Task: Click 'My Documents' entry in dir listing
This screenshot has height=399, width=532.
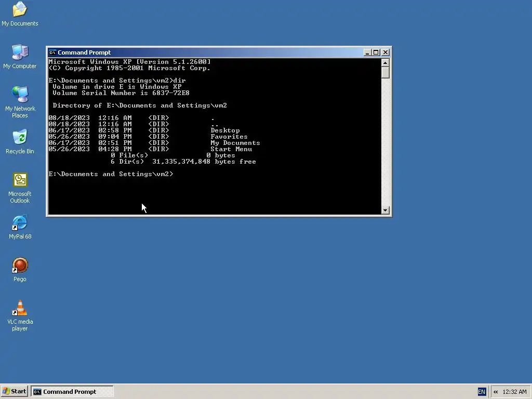Action: [235, 143]
